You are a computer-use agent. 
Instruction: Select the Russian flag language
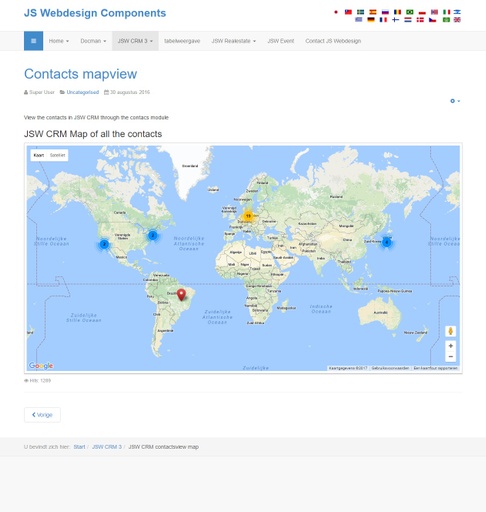coord(385,12)
